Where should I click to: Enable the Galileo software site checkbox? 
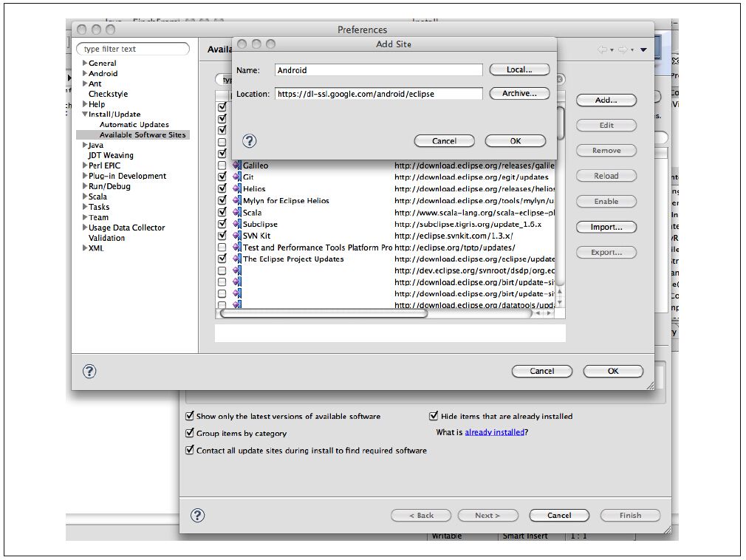pyautogui.click(x=222, y=165)
